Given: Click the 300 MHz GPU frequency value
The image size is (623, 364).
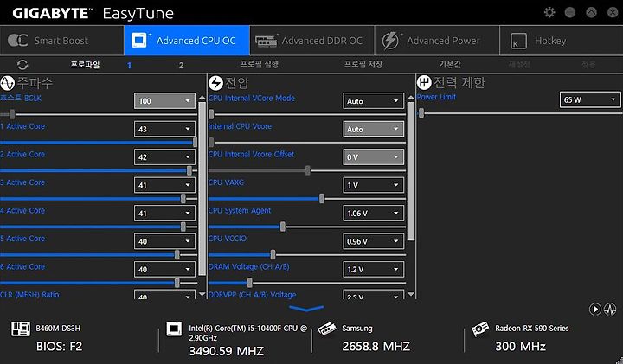Looking at the screenshot, I should 521,347.
